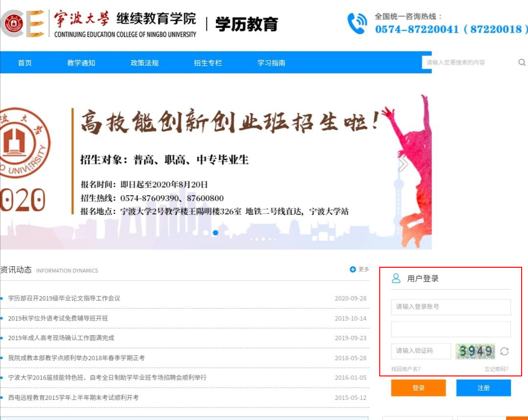Go to 政策法规 in navigation

(x=144, y=63)
